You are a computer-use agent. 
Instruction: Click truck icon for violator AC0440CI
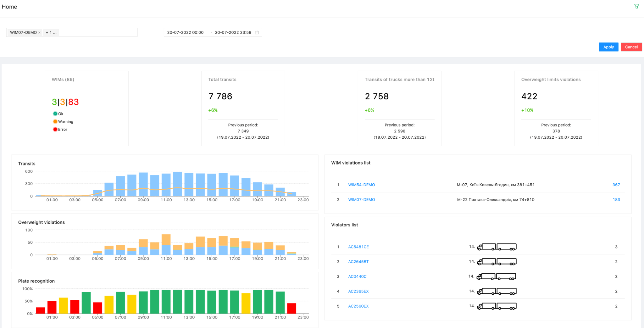click(x=497, y=276)
